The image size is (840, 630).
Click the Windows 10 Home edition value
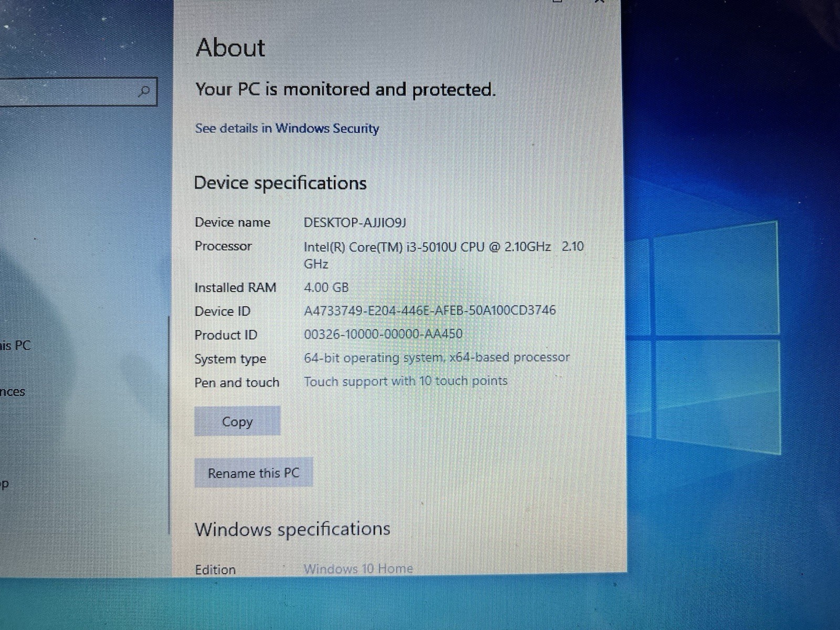coord(358,569)
